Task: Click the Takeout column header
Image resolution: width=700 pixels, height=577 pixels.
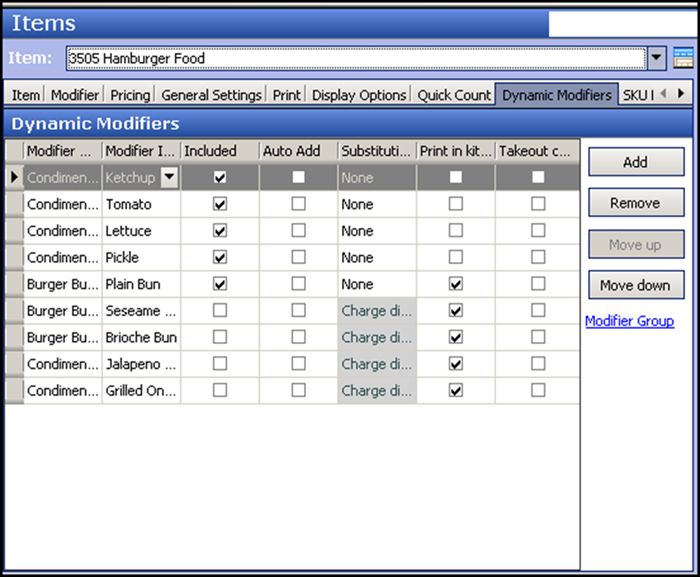Action: tap(538, 151)
